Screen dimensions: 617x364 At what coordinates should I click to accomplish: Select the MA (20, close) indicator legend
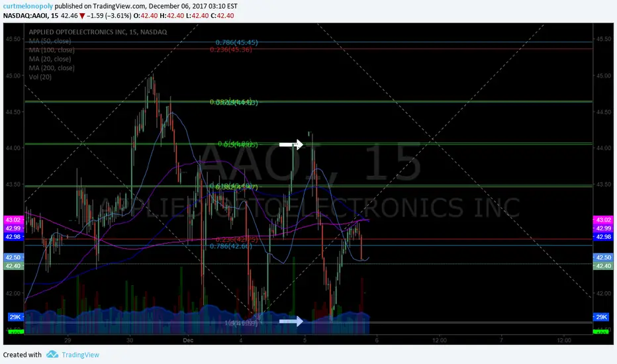pos(50,59)
